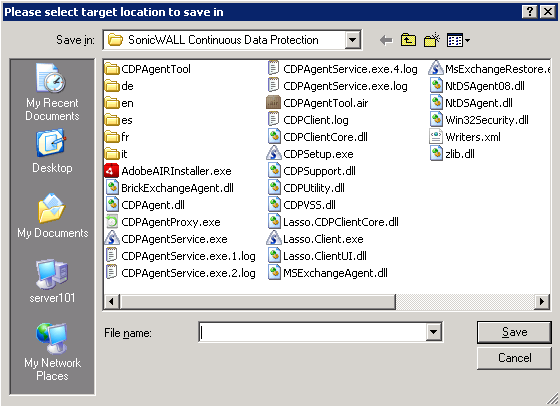
Task: Select the file name CDPClientCore.dll
Action: pos(325,137)
